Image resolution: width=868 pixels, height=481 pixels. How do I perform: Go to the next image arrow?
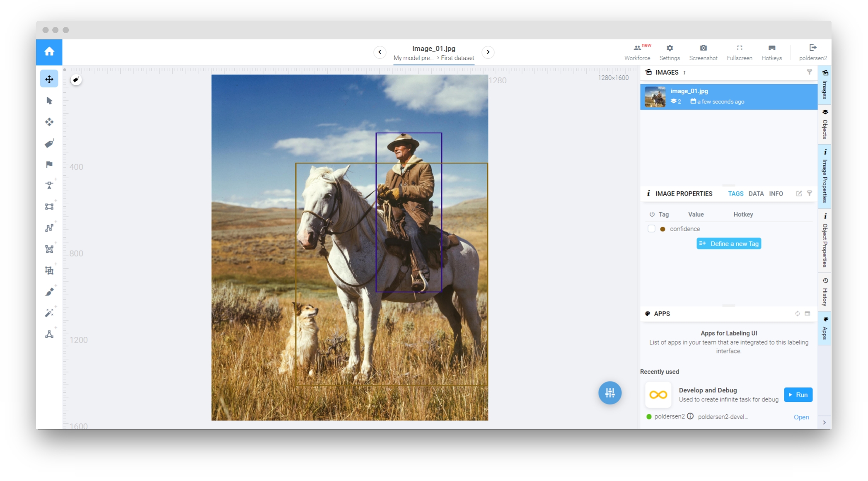click(x=488, y=52)
